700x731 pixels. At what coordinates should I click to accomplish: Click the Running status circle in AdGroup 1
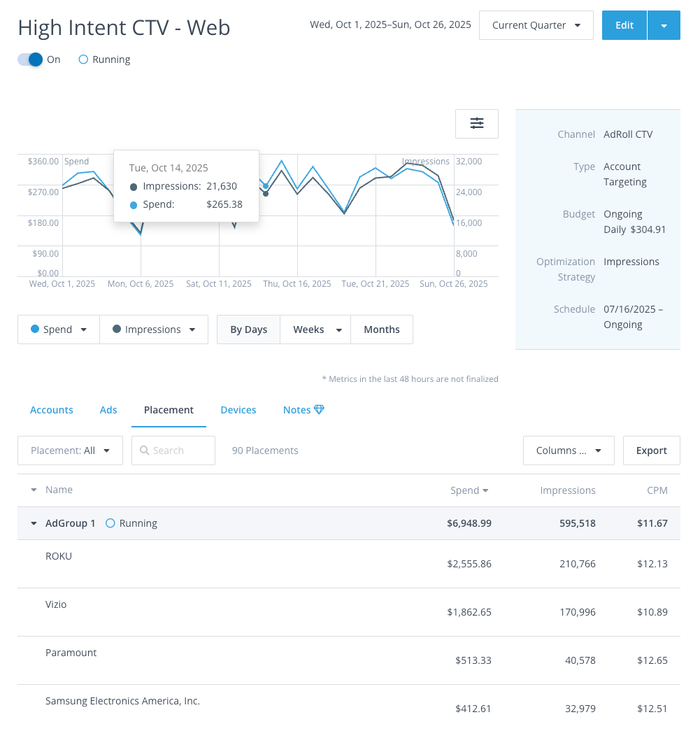(x=110, y=523)
